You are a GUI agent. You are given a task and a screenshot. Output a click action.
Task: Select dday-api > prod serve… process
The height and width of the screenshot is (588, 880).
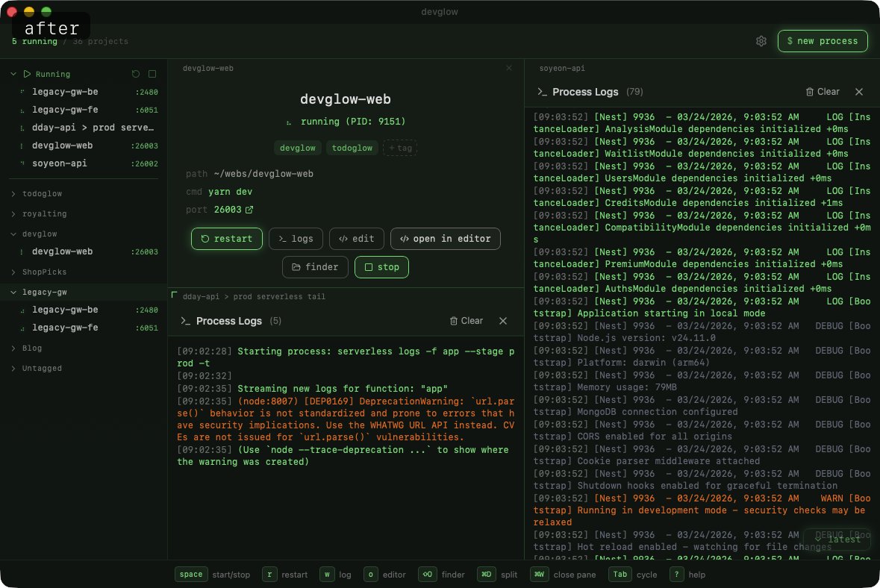point(89,128)
